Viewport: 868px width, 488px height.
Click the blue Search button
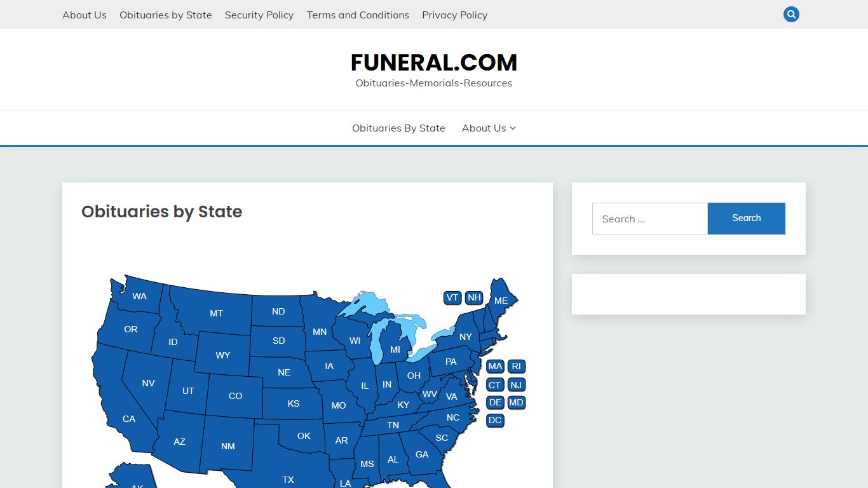pyautogui.click(x=747, y=218)
